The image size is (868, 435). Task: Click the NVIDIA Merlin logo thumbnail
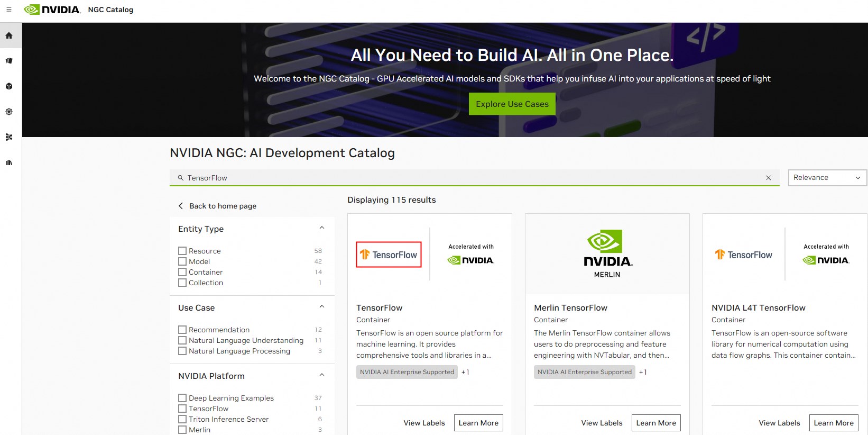[x=607, y=254]
